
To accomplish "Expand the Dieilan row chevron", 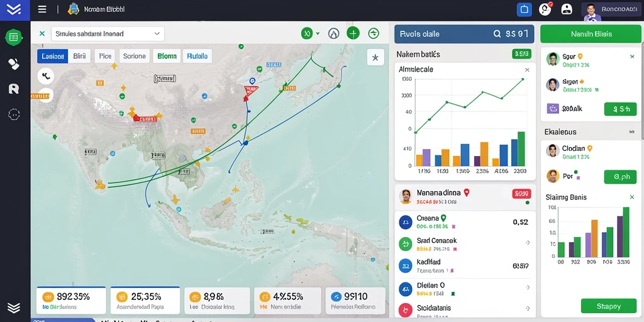I will (x=528, y=287).
